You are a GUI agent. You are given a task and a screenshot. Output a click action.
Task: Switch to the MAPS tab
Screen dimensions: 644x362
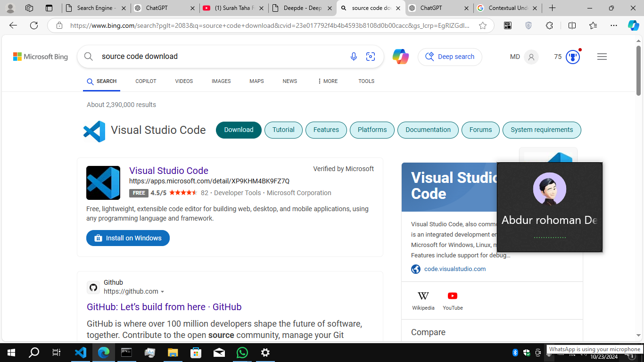[x=256, y=81]
